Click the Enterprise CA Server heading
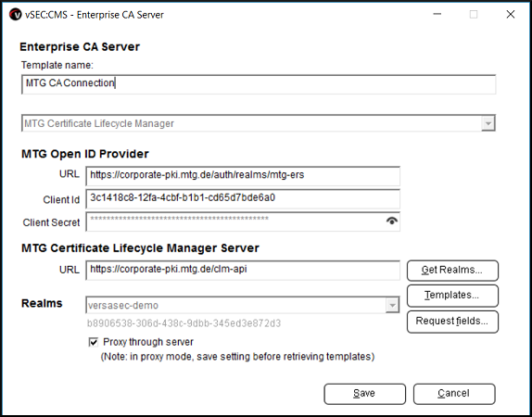The image size is (532, 417). [x=80, y=46]
